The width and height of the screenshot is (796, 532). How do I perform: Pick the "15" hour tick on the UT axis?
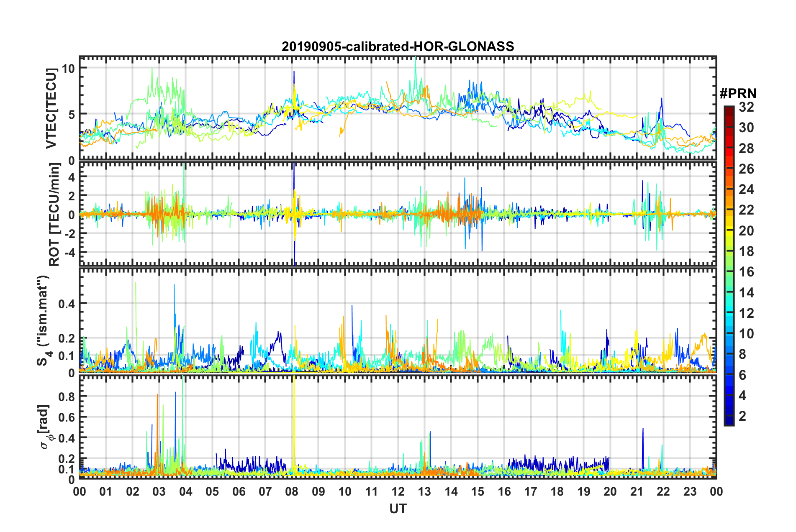tap(478, 491)
